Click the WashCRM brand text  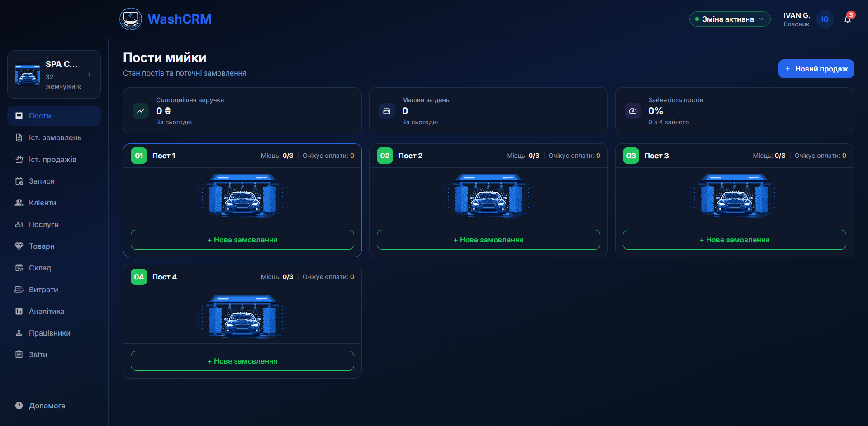[x=180, y=19]
